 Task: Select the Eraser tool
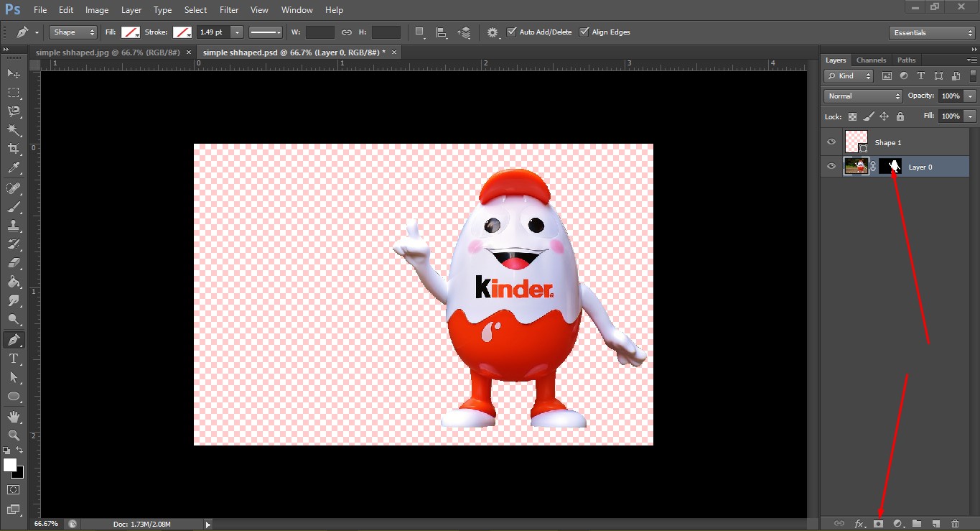(x=14, y=263)
